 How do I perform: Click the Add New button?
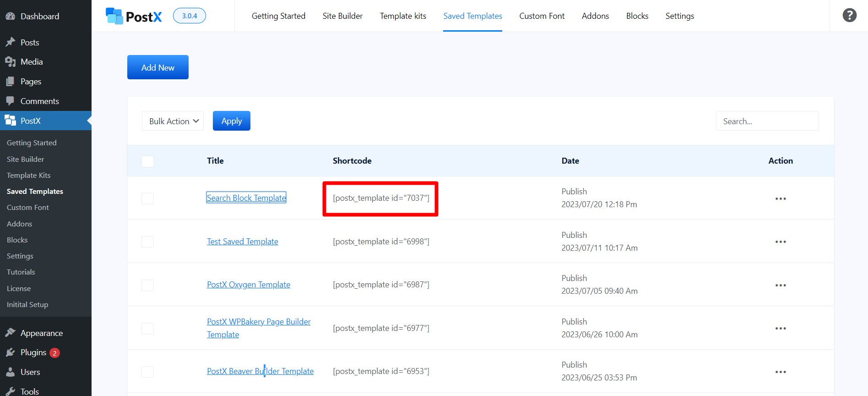click(158, 67)
